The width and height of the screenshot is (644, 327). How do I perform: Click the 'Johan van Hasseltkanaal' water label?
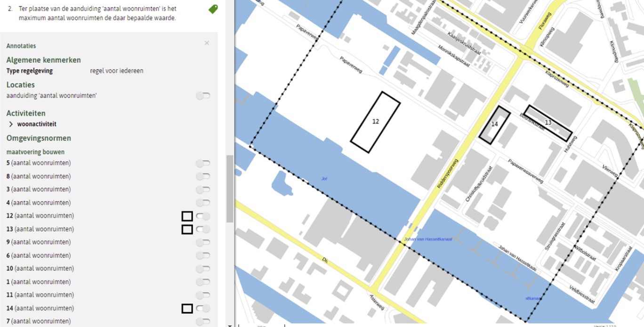[427, 239]
